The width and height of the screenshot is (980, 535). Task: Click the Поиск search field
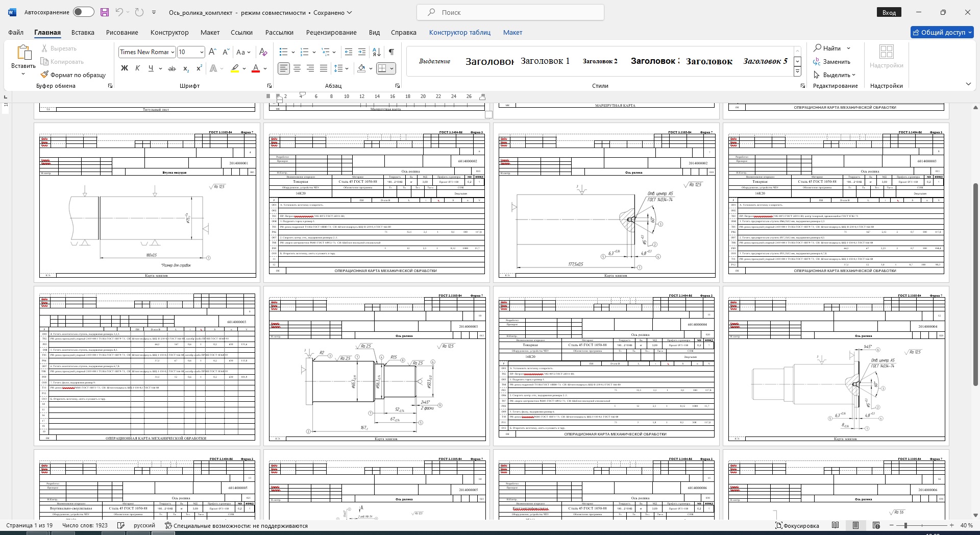click(x=510, y=12)
